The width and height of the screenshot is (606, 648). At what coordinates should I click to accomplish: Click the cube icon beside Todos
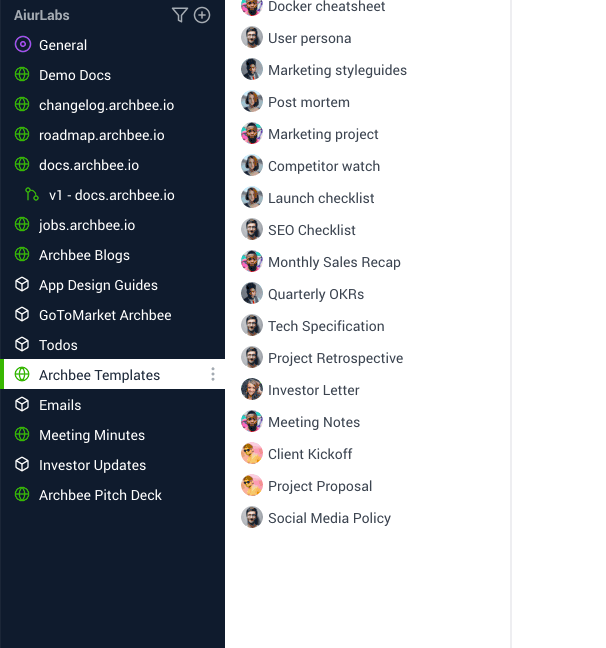(x=22, y=345)
